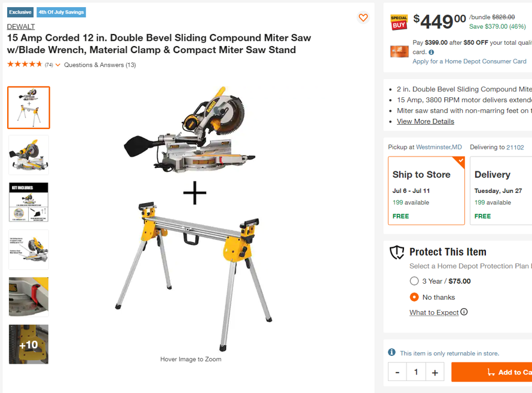This screenshot has height=393, width=532.
Task: Click the Special Buy badge icon
Action: pyautogui.click(x=399, y=23)
